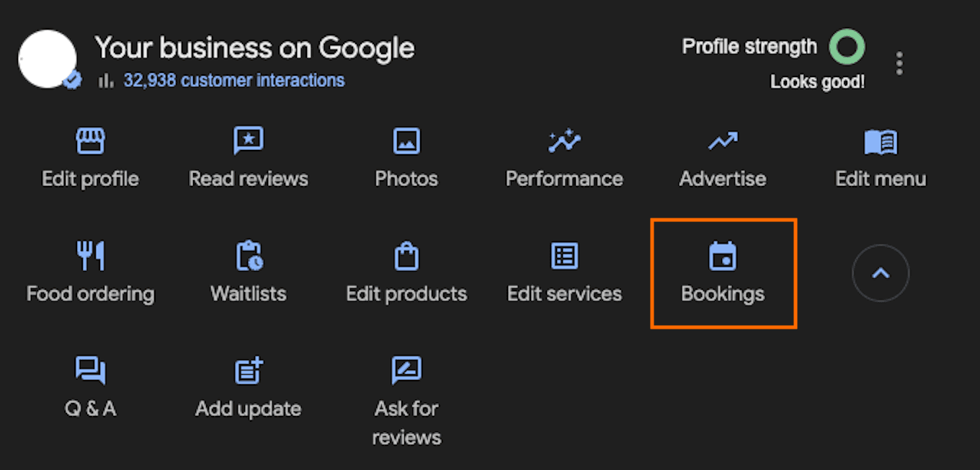The height and width of the screenshot is (470, 980).
Task: Open Read reviews star icon
Action: (x=249, y=141)
